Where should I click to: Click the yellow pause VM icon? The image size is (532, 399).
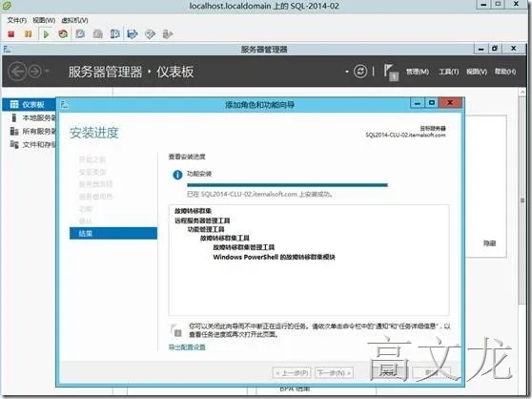pyautogui.click(x=29, y=34)
